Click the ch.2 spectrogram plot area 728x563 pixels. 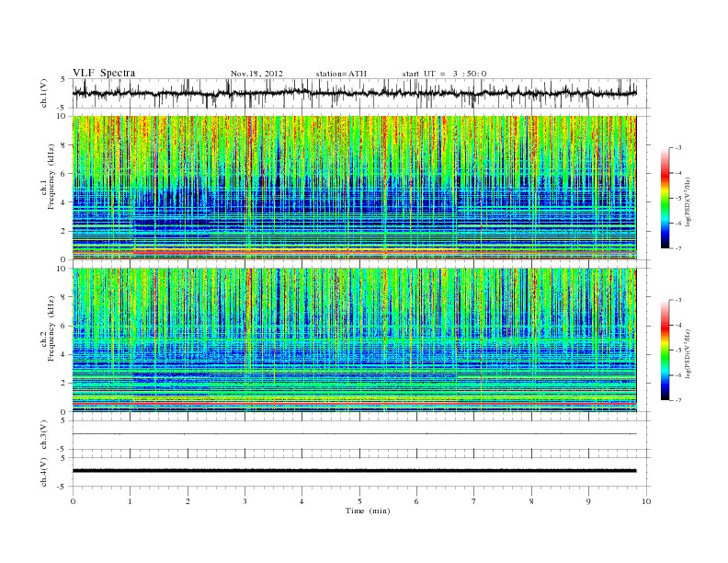click(354, 340)
